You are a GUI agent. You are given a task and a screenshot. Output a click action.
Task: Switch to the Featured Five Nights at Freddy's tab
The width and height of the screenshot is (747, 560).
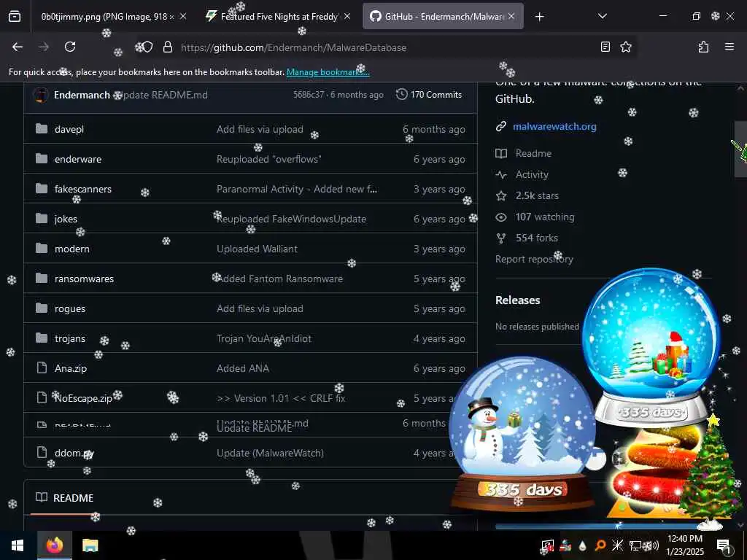coord(279,17)
